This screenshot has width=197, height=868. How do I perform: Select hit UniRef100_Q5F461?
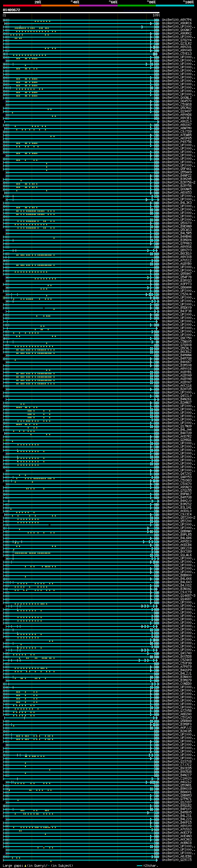[x=177, y=169]
